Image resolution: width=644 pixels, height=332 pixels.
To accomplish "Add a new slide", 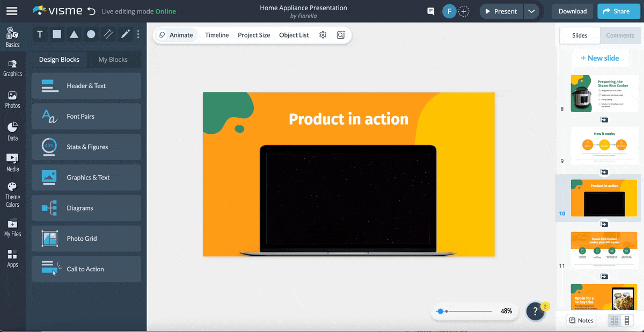I will (601, 57).
